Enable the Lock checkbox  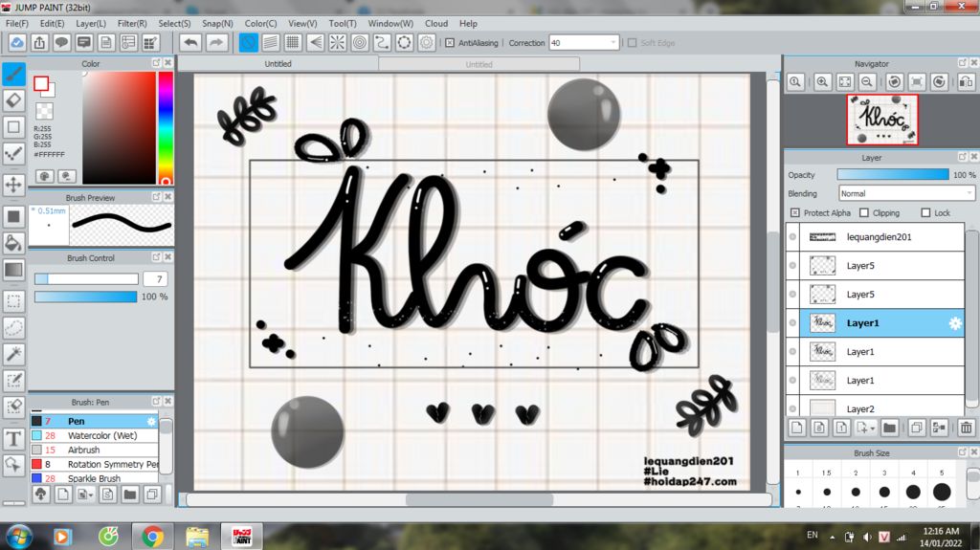pyautogui.click(x=925, y=213)
